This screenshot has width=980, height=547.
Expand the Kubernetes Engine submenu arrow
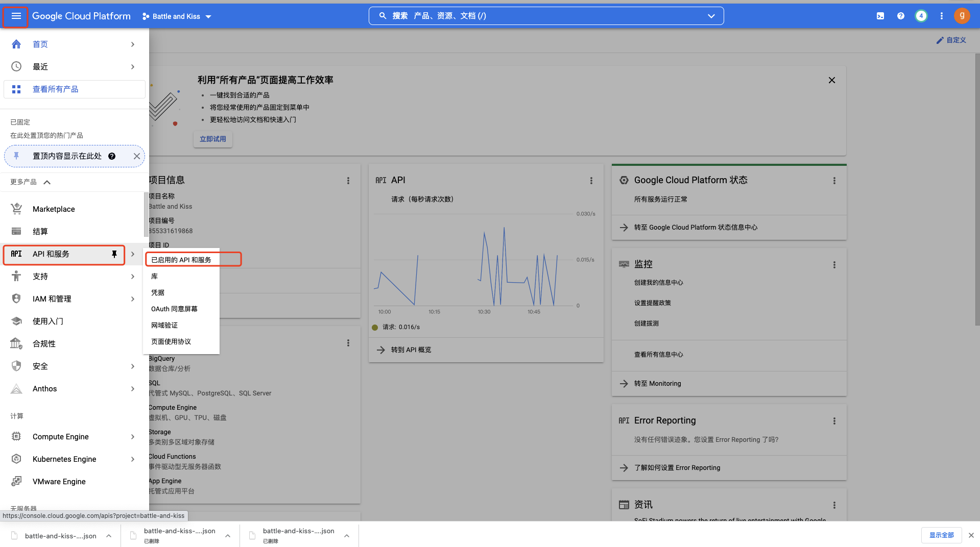[x=133, y=459]
